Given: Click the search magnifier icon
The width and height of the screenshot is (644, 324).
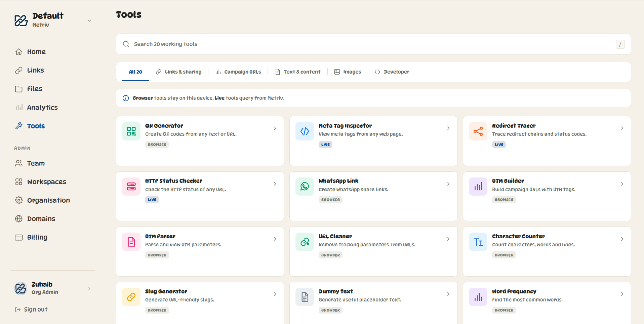Looking at the screenshot, I should (126, 44).
